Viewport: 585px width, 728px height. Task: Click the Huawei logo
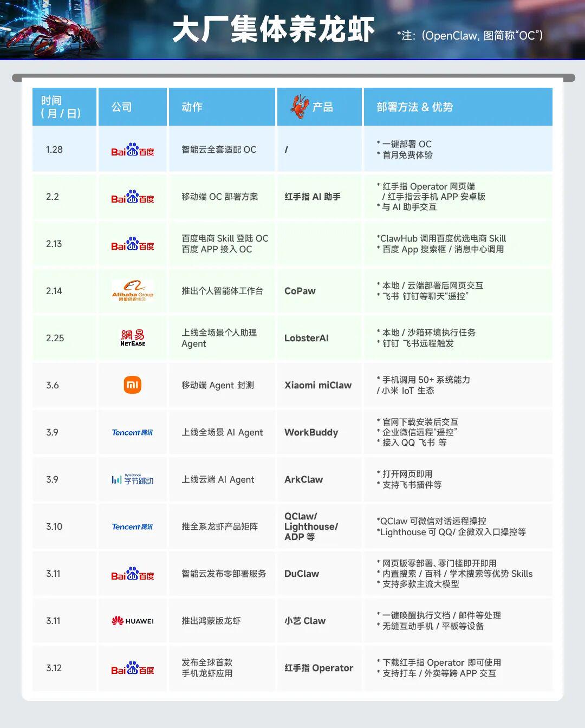click(133, 621)
